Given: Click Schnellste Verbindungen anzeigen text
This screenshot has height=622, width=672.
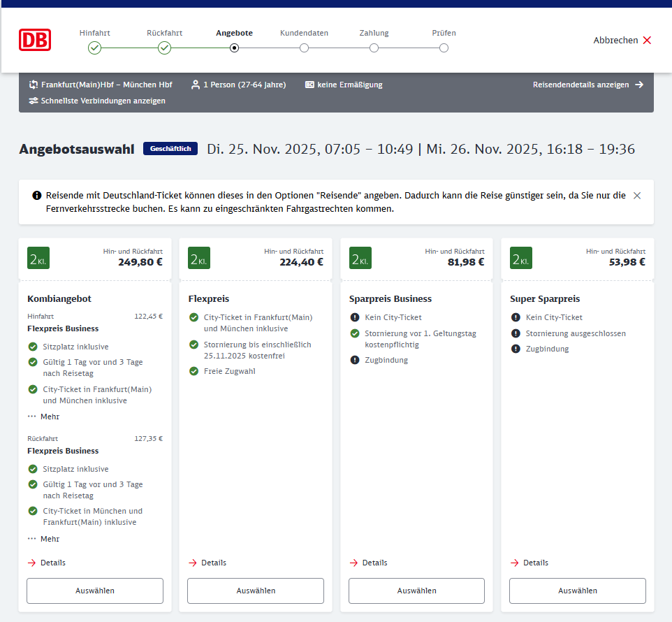Looking at the screenshot, I should point(103,101).
